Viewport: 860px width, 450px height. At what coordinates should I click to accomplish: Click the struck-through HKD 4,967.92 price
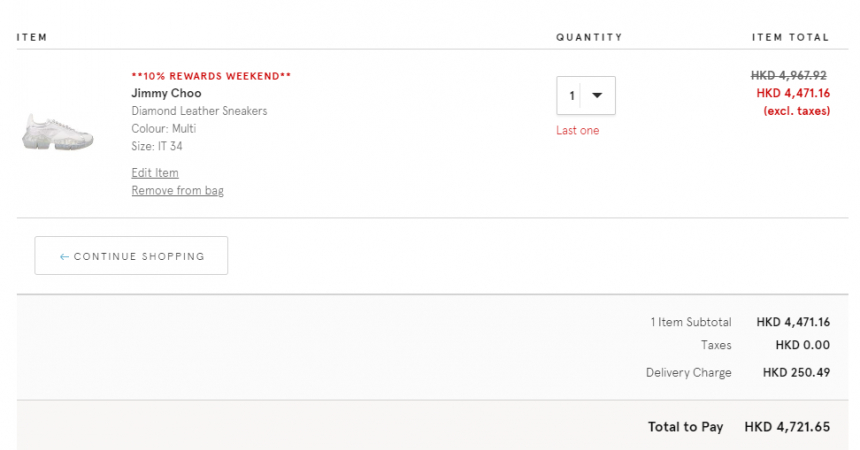tap(789, 75)
